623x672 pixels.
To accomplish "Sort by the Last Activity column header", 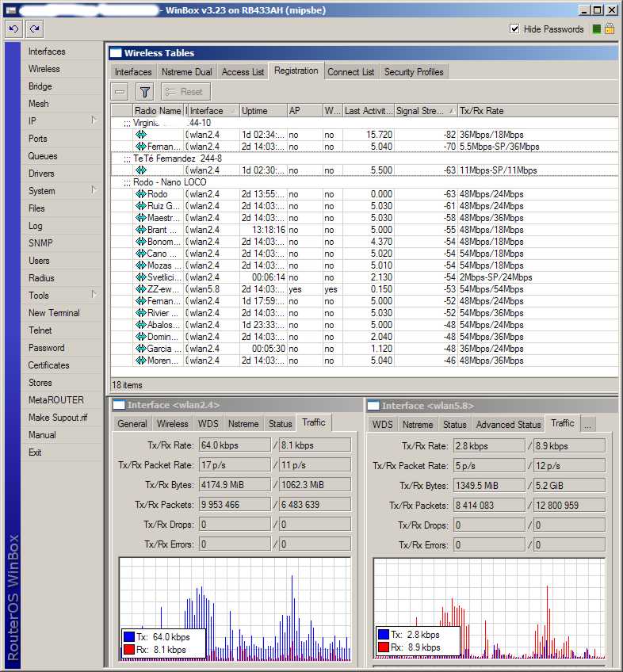I will (x=369, y=111).
